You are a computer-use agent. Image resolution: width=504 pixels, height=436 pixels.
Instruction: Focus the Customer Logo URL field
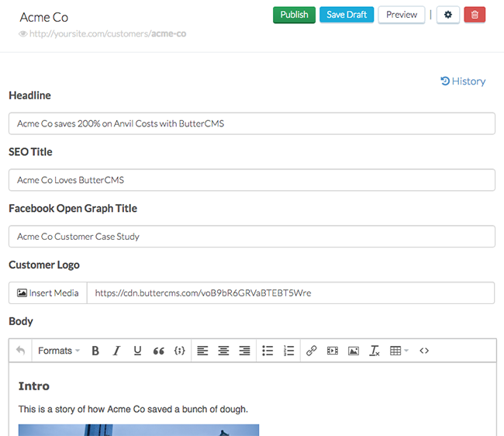(x=291, y=293)
